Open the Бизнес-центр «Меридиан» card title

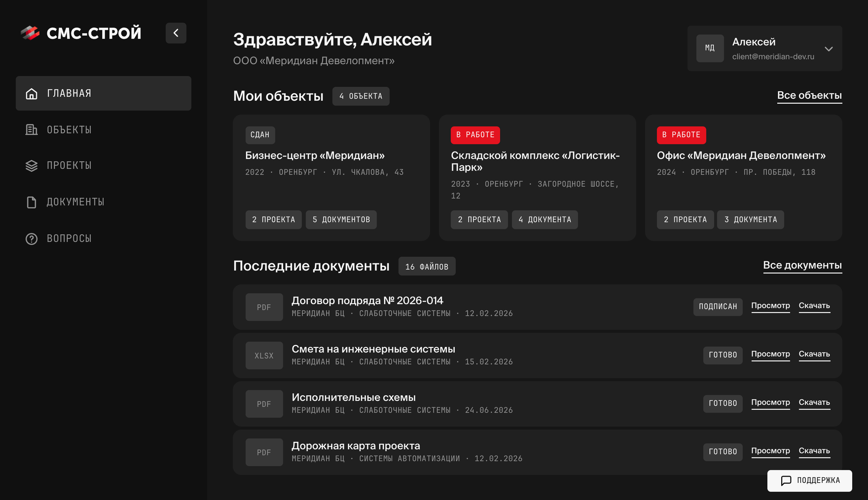point(315,155)
